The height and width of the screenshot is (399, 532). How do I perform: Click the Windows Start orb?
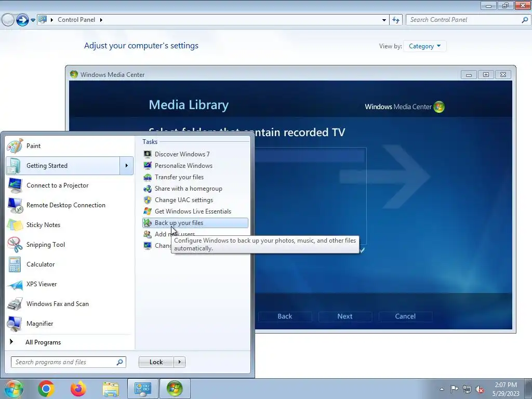tap(14, 389)
